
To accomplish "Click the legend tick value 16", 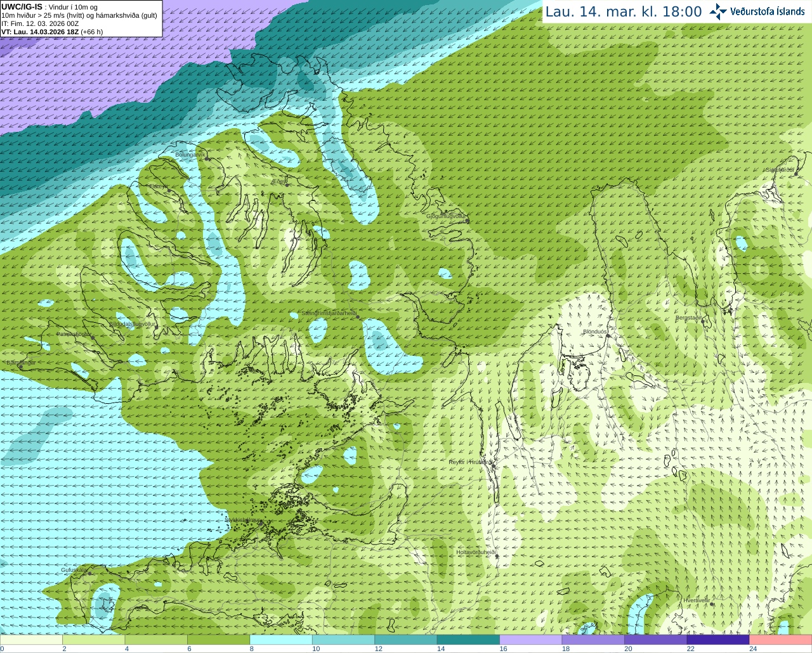I will tap(502, 649).
